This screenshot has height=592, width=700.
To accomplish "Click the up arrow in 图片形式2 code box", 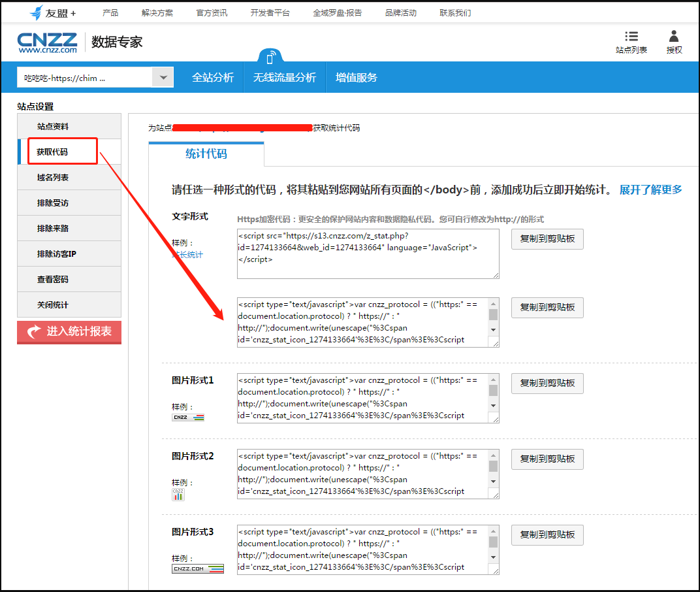I will tap(493, 455).
